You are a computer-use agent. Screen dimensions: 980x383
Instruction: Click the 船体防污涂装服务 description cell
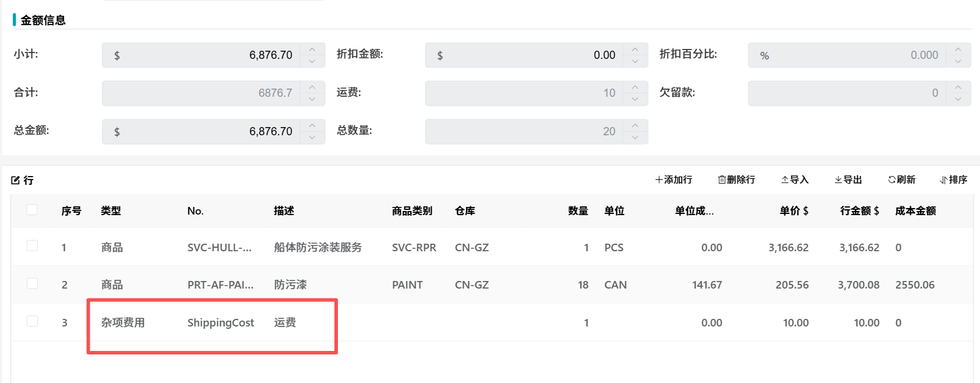(x=318, y=248)
